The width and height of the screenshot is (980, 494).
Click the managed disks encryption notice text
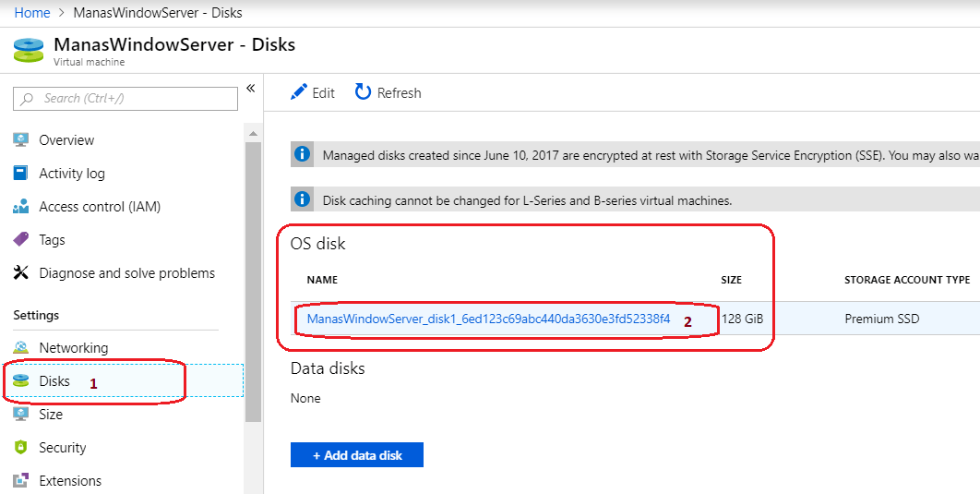tap(651, 156)
